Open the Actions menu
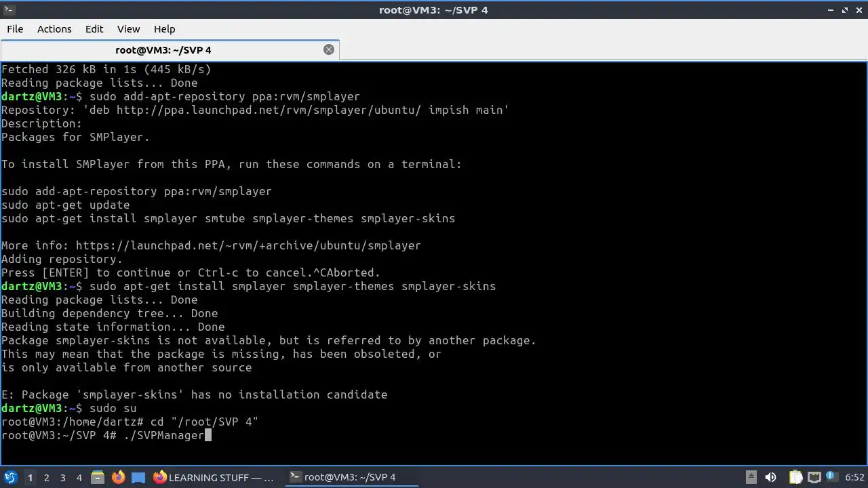The height and width of the screenshot is (488, 868). click(54, 29)
